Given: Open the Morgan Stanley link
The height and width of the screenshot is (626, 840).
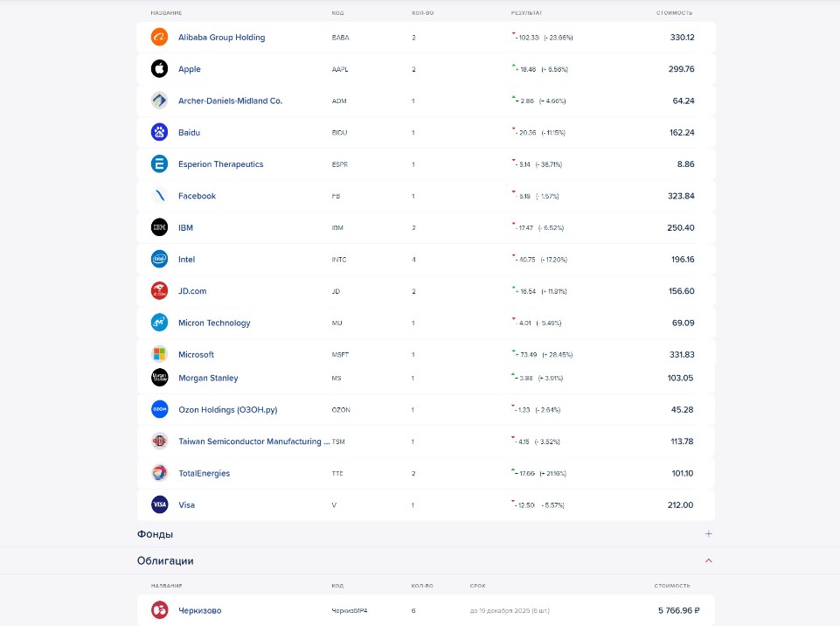Looking at the screenshot, I should click(208, 378).
